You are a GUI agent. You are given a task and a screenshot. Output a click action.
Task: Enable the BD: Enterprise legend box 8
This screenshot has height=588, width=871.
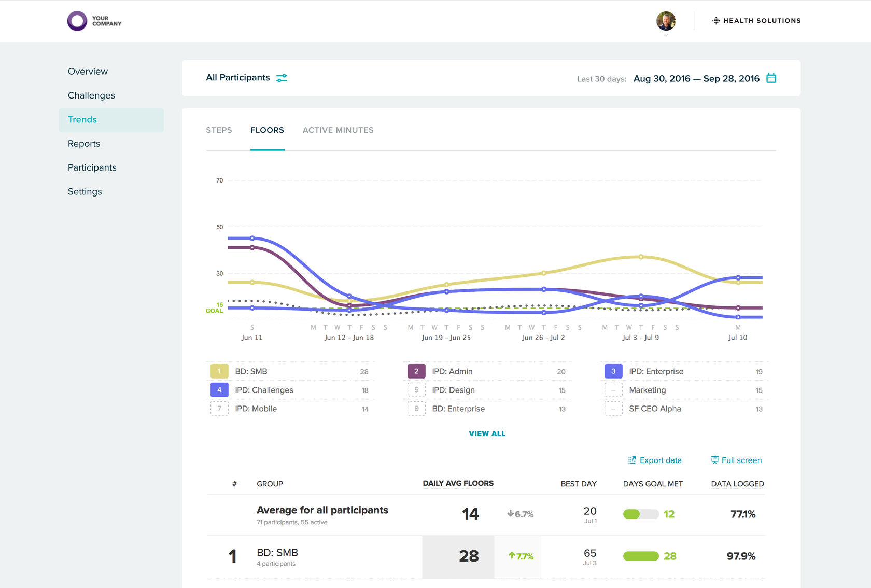pos(416,409)
